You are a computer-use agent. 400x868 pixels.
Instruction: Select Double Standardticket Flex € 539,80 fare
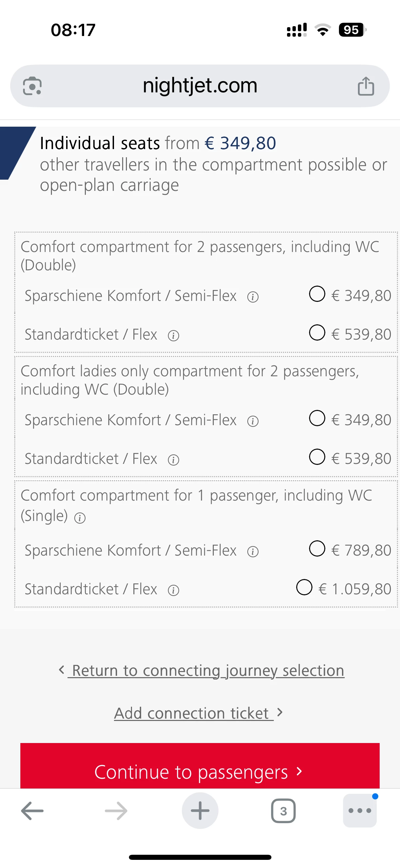317,333
